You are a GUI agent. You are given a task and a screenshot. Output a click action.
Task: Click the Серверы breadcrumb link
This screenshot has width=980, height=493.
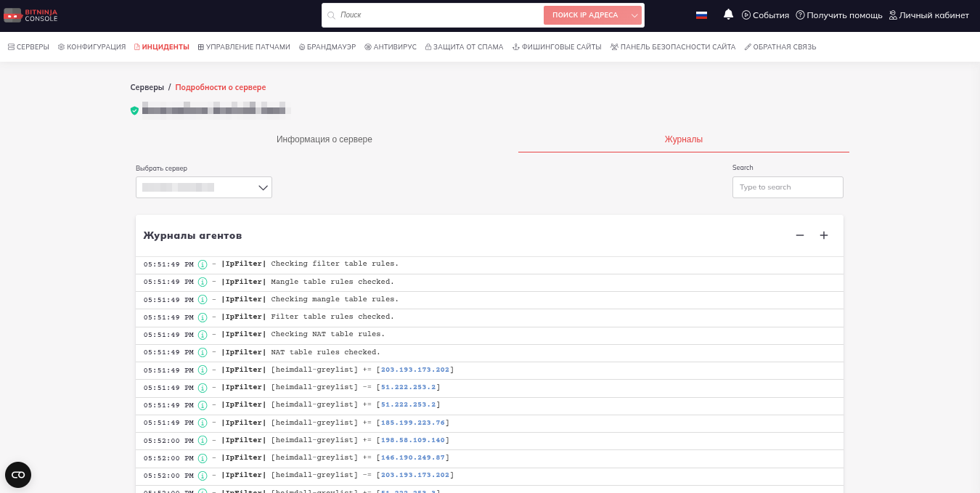click(147, 87)
